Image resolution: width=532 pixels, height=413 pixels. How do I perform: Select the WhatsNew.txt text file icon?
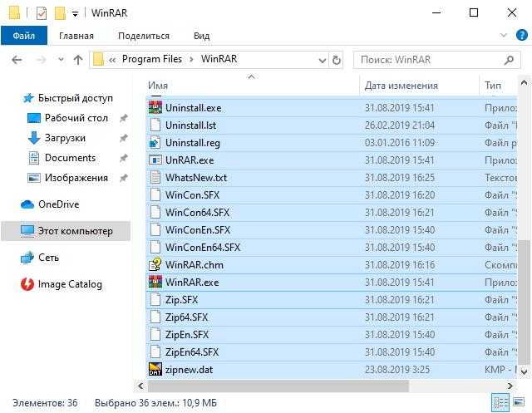tap(155, 178)
